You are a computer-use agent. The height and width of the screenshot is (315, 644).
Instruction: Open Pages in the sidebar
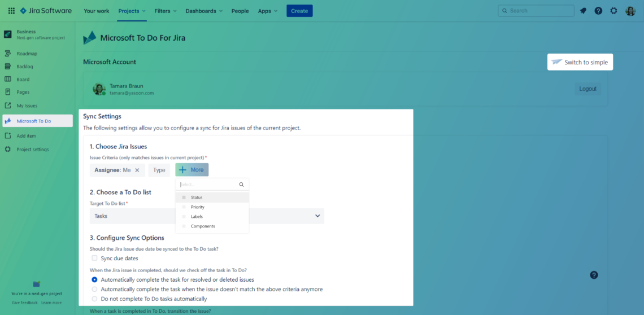[x=23, y=93]
